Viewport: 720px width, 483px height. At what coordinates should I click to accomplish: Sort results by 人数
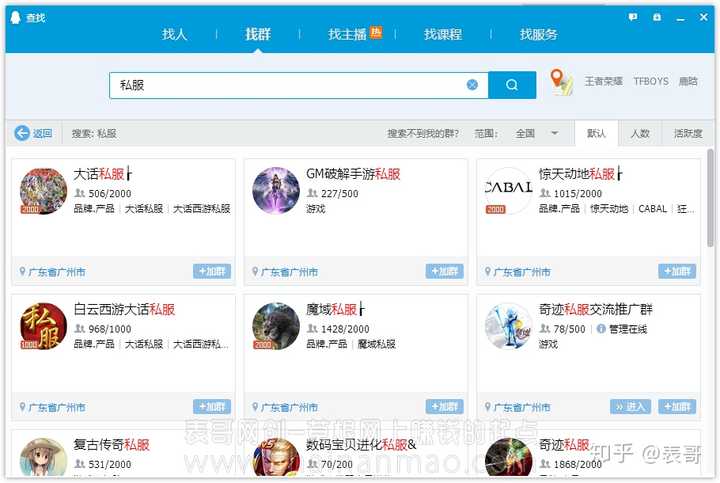[x=640, y=133]
